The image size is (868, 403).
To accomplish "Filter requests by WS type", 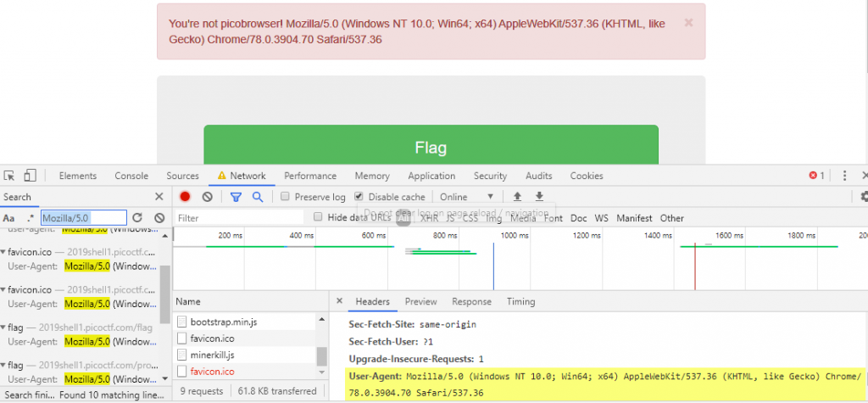I will tap(601, 218).
